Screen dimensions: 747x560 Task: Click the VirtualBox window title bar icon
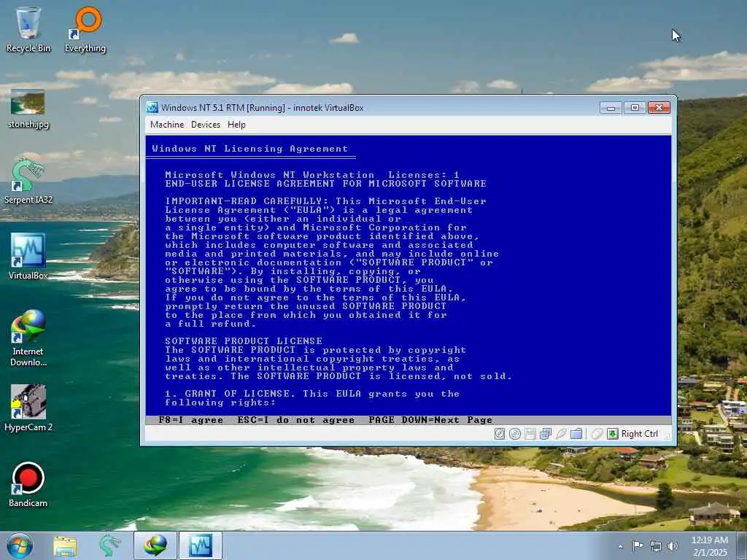[x=152, y=107]
